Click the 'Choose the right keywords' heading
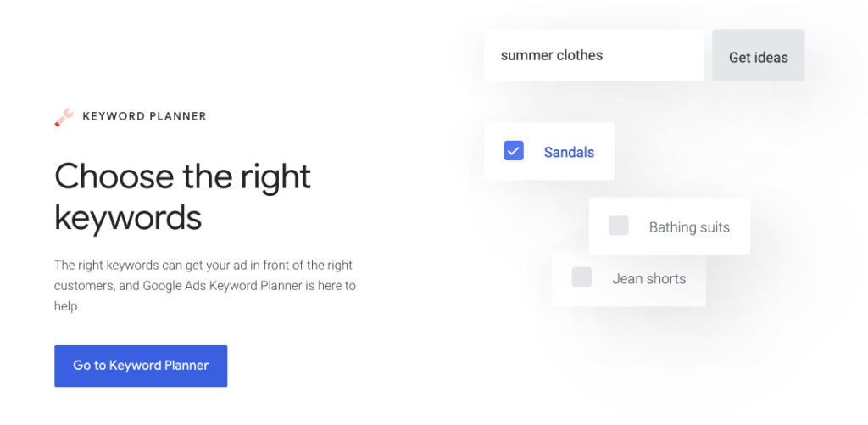The image size is (868, 425). pyautogui.click(x=182, y=197)
